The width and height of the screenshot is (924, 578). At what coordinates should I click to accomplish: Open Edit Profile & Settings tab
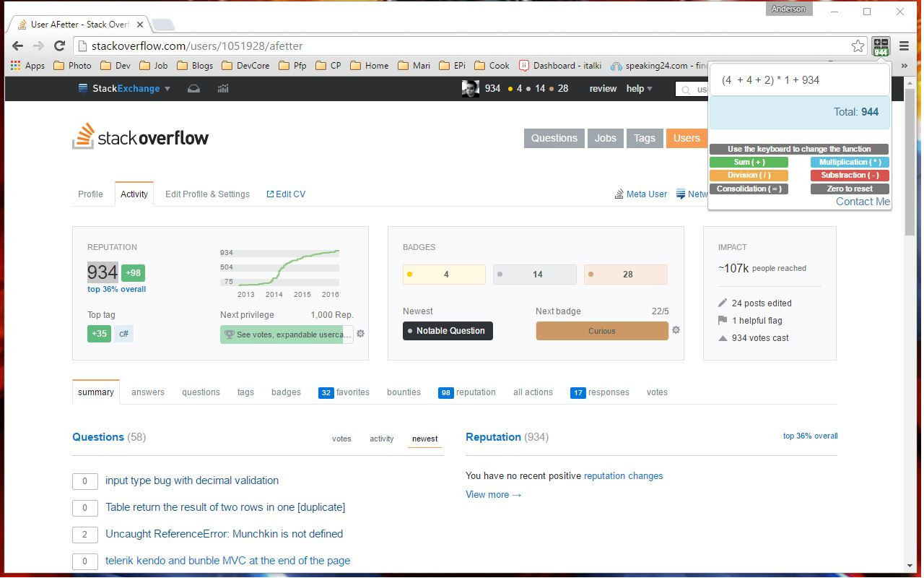(207, 194)
